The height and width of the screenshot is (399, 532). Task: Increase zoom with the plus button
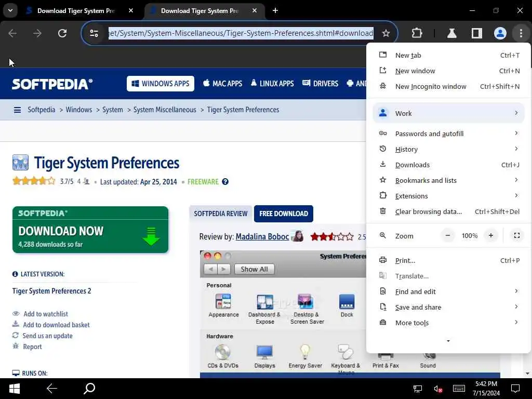pos(490,235)
